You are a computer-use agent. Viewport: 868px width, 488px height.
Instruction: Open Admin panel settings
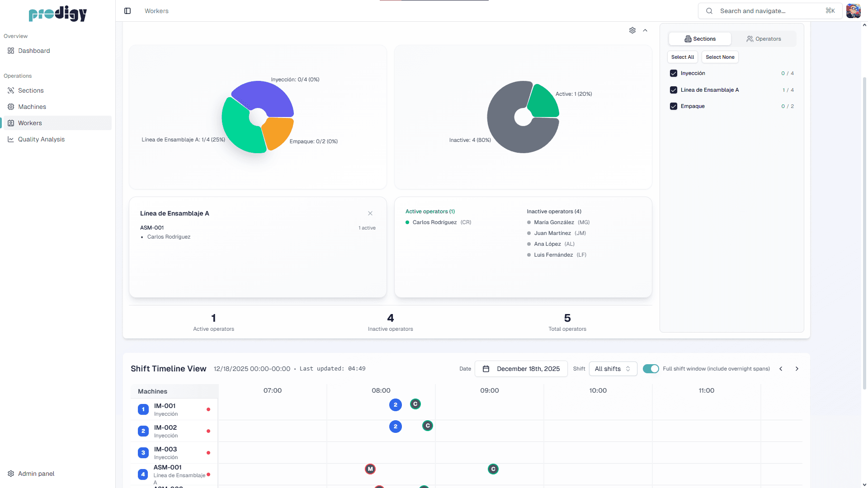click(x=36, y=474)
